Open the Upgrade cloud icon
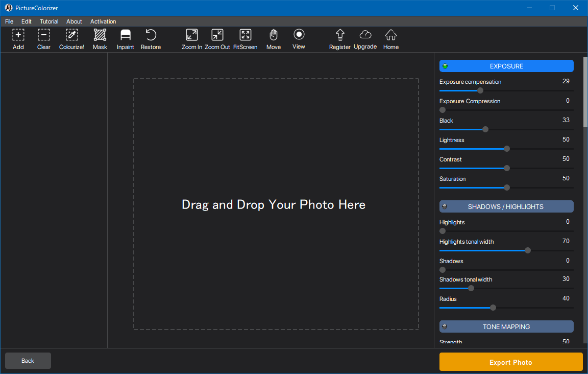The width and height of the screenshot is (588, 374). click(x=365, y=35)
